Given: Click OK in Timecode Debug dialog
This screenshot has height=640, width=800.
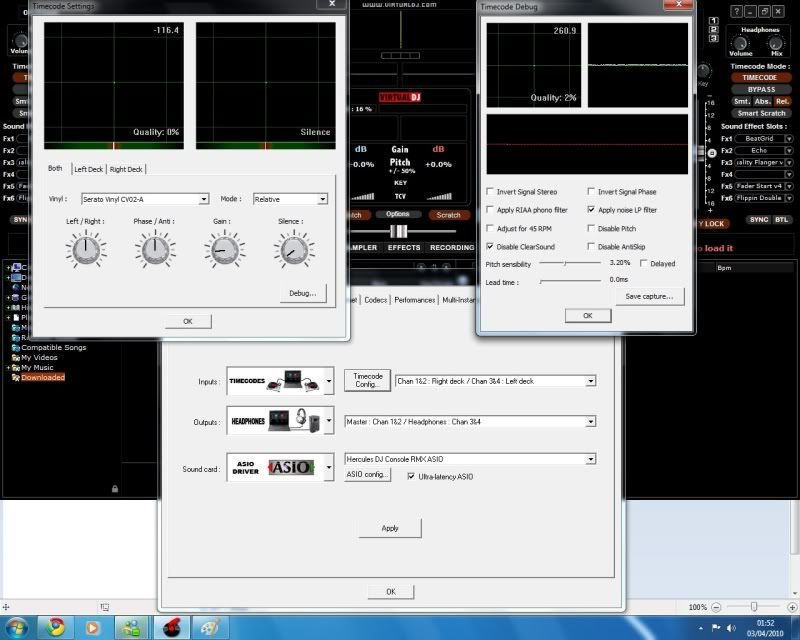Looking at the screenshot, I should pos(588,316).
